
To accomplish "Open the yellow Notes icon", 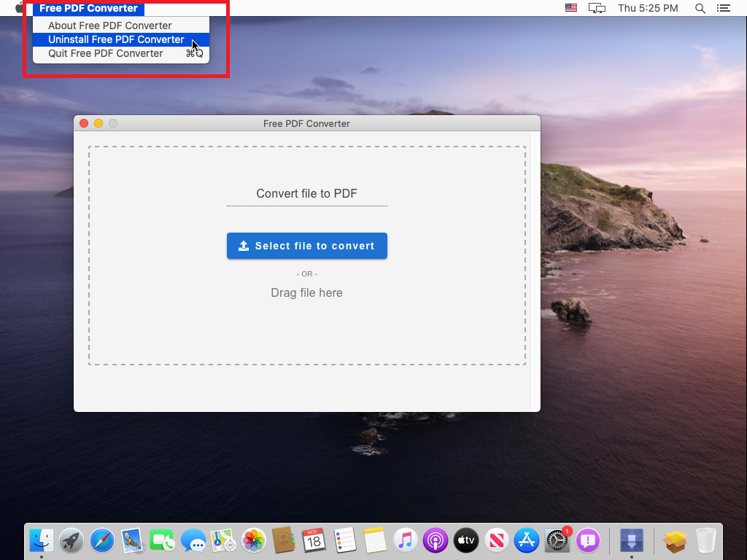I will click(x=374, y=541).
